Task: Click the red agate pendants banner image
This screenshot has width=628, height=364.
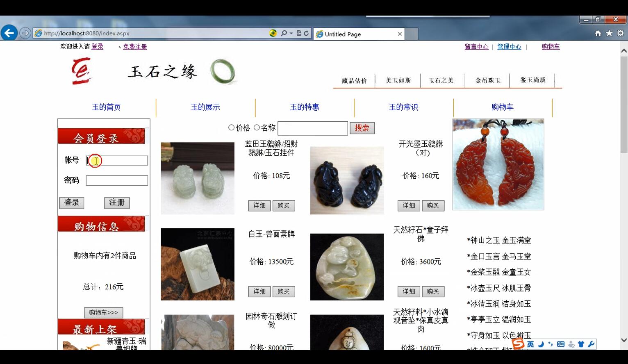Action: click(x=498, y=164)
